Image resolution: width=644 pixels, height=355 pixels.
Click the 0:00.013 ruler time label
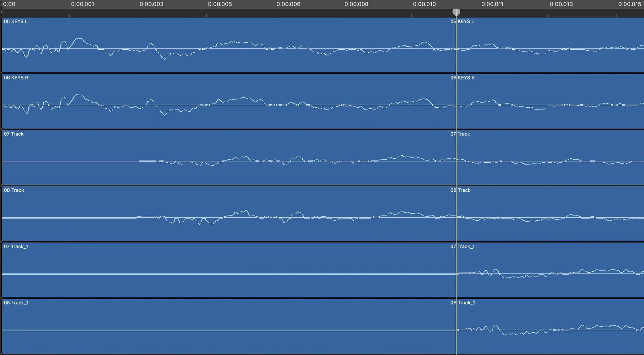561,4
